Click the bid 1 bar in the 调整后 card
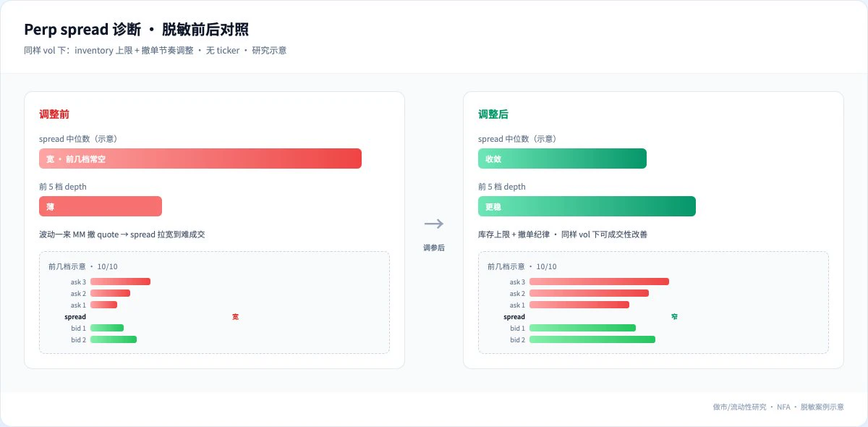This screenshot has height=427, width=868. tap(582, 328)
